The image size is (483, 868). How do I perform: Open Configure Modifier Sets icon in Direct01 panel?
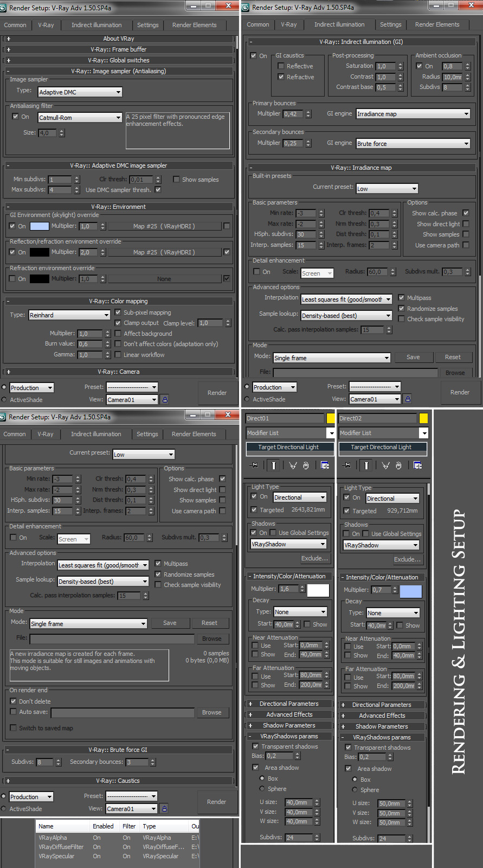[325, 465]
